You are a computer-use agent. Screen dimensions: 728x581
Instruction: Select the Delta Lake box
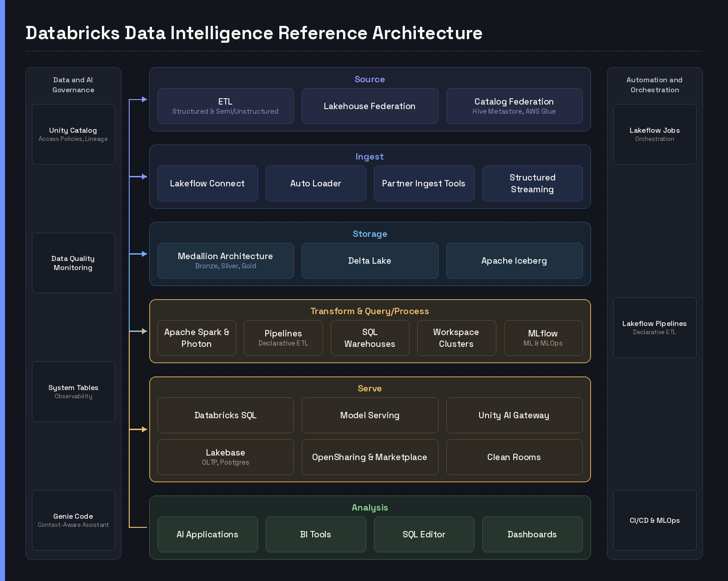tap(370, 260)
